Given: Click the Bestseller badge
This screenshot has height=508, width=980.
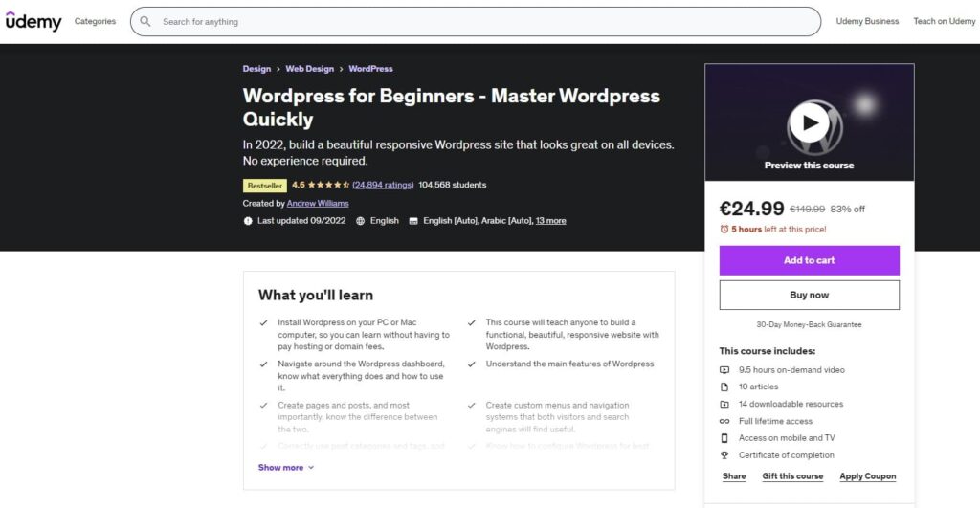Looking at the screenshot, I should point(264,186).
